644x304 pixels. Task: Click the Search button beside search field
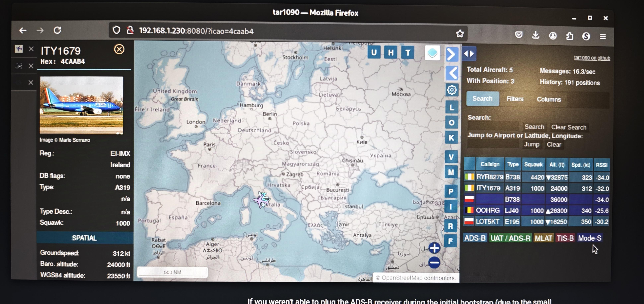coord(534,127)
